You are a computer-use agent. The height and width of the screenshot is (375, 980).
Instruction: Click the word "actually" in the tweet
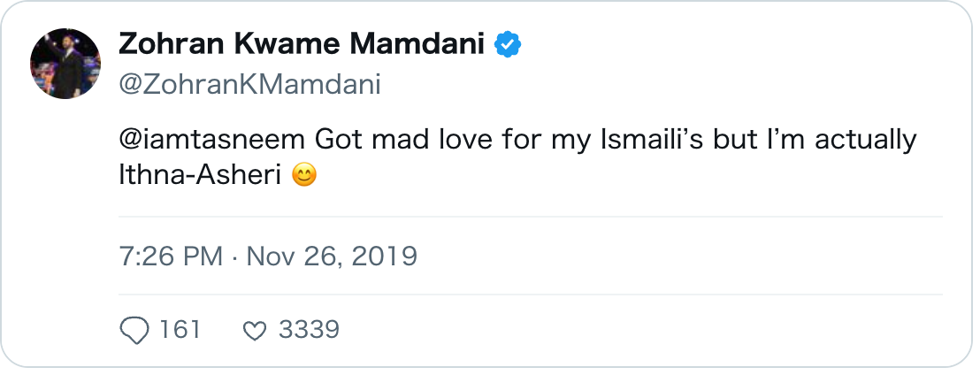pyautogui.click(x=866, y=140)
